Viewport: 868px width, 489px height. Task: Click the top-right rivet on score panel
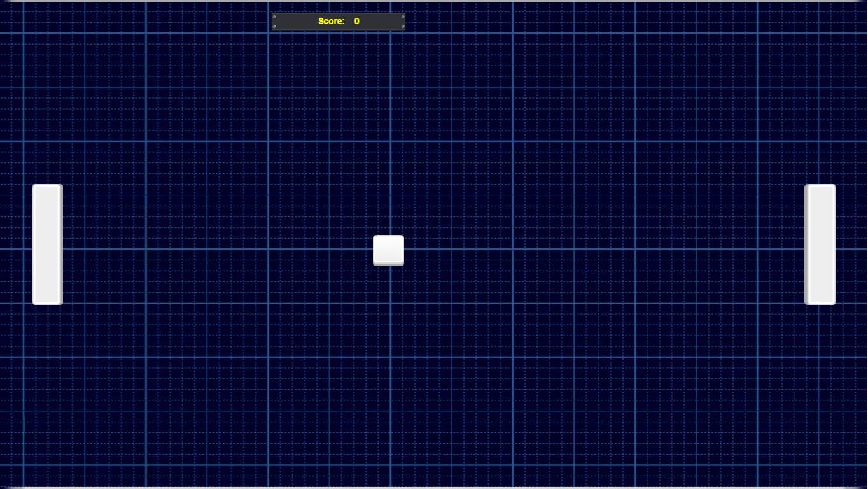pyautogui.click(x=403, y=16)
